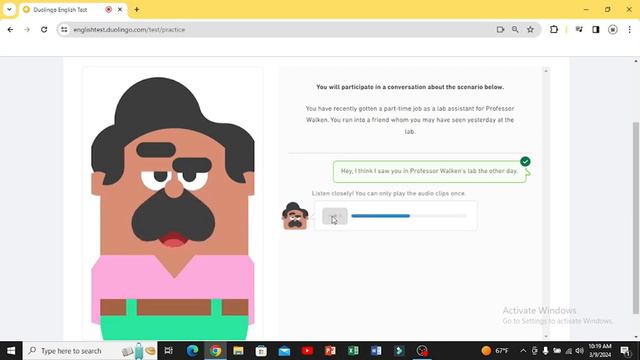Open Task View on taskbar
The image size is (640, 360).
[168, 351]
